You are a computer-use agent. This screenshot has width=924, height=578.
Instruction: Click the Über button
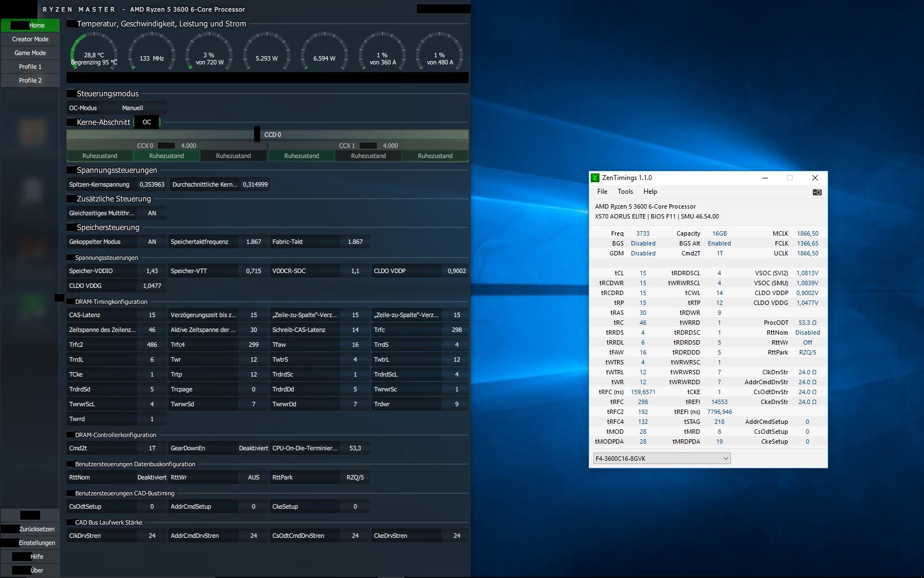[x=30, y=570]
